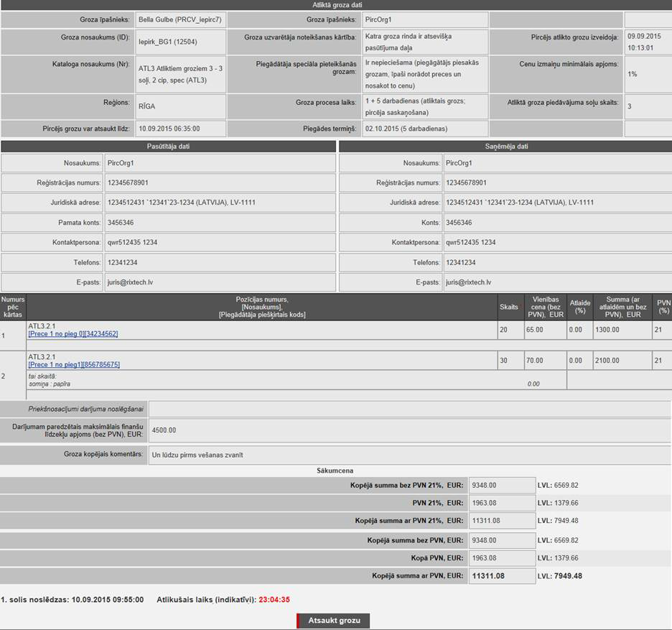
Task: Click the 'Groza kopējais komentārs' text field
Action: pos(409,455)
